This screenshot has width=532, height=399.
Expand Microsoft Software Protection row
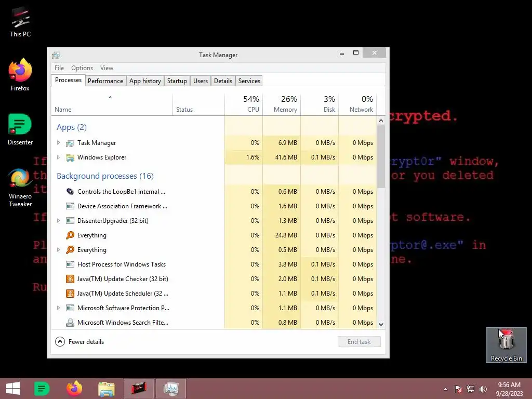58,308
